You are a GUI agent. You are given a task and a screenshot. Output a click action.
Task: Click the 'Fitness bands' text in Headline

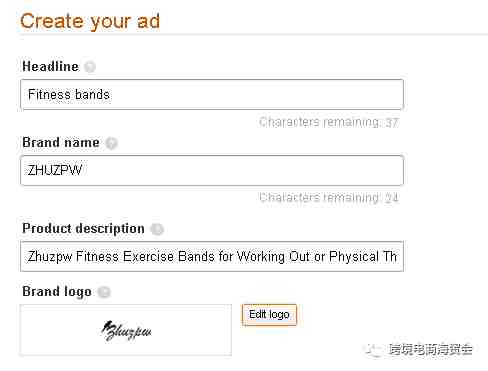[69, 95]
